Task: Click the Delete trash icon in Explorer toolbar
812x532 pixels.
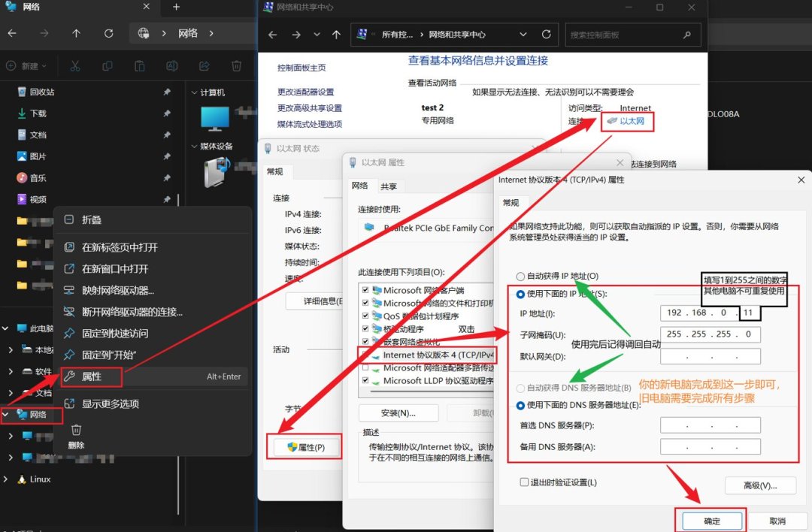Action: click(x=236, y=65)
